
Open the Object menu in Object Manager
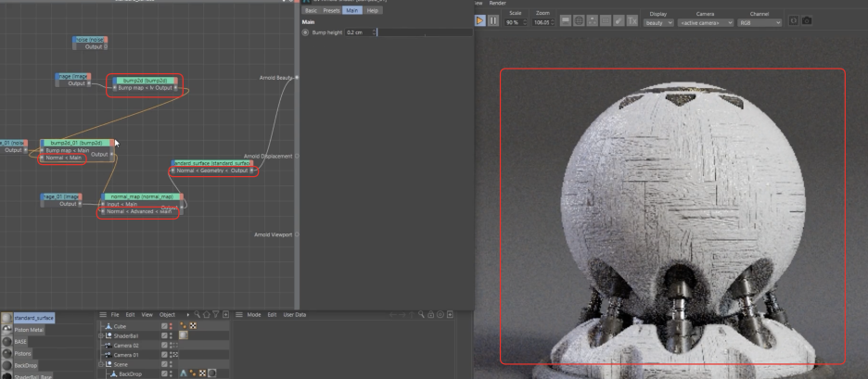[167, 315]
